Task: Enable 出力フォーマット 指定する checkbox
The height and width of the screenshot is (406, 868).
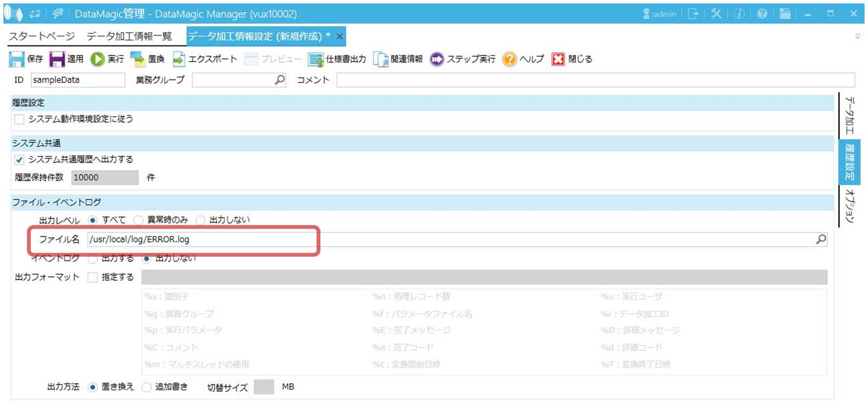Action: click(x=92, y=277)
